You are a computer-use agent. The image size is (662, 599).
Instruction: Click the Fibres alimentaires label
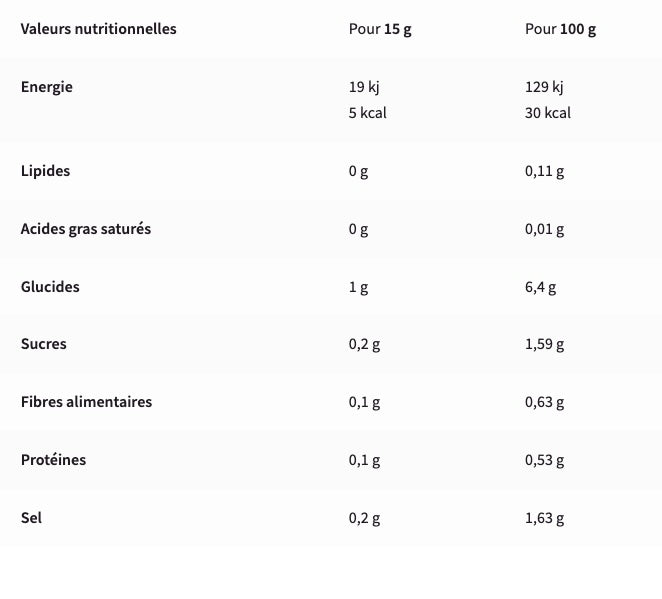click(x=86, y=402)
